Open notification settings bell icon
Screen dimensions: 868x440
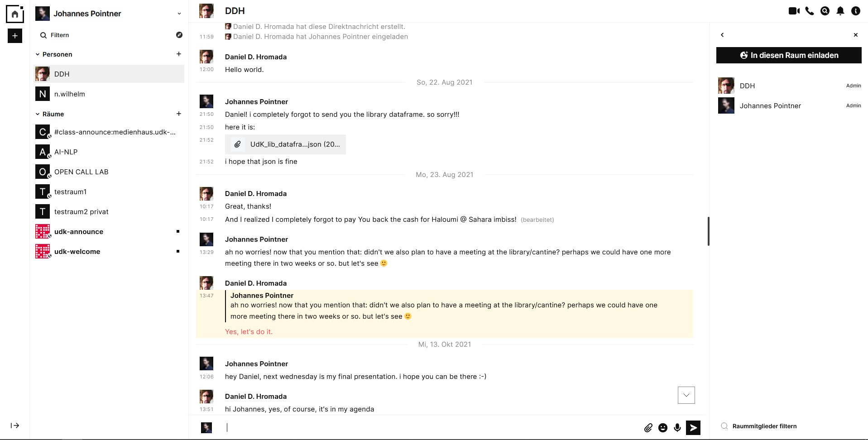click(x=840, y=11)
